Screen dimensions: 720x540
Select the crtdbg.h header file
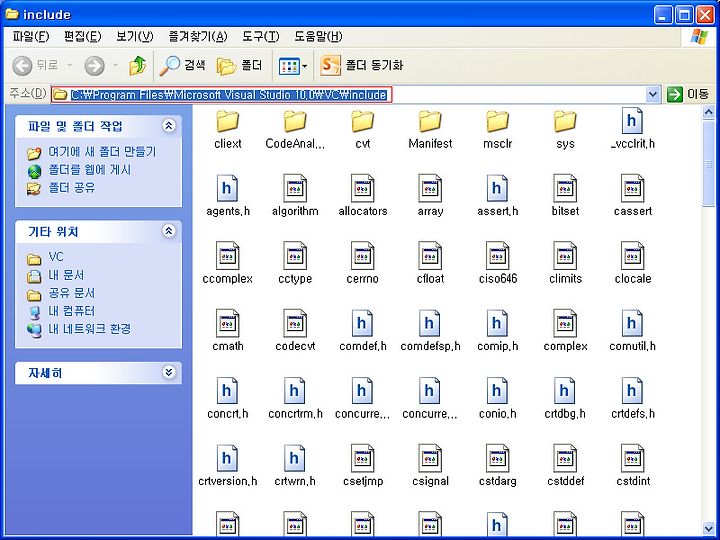[565, 399]
